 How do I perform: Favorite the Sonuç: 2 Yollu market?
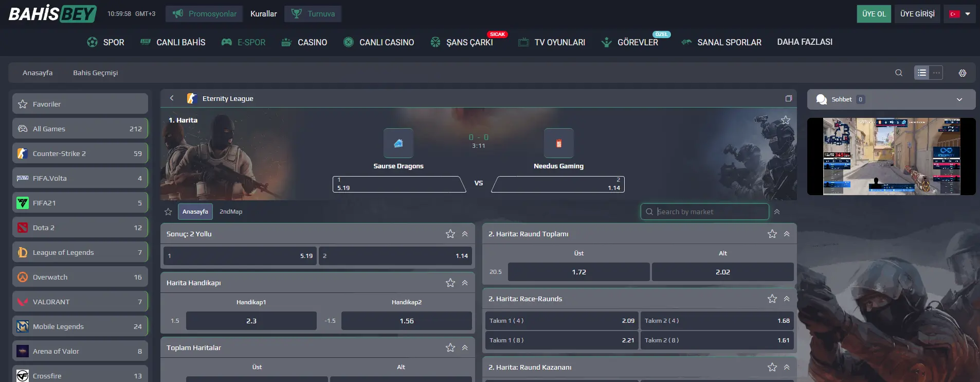pyautogui.click(x=450, y=234)
